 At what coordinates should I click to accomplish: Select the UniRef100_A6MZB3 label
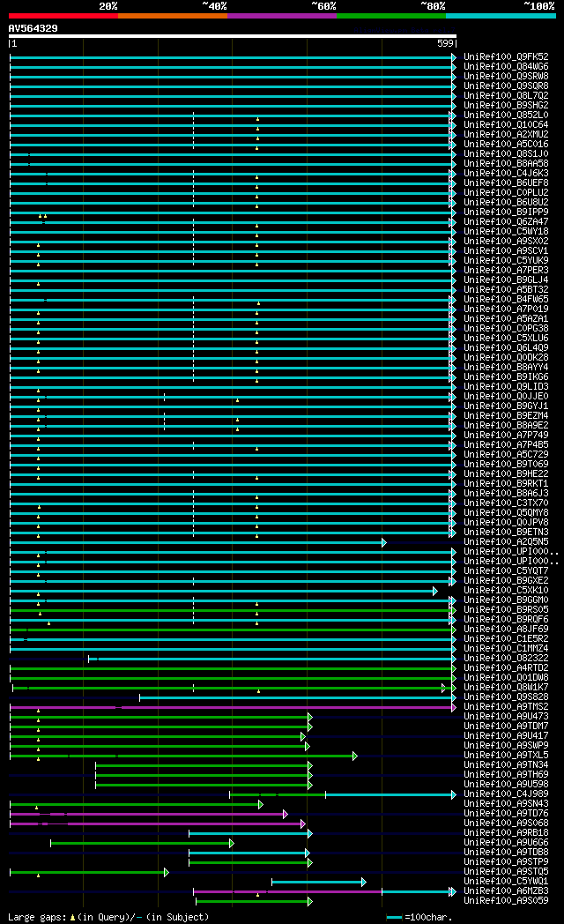pos(506,890)
